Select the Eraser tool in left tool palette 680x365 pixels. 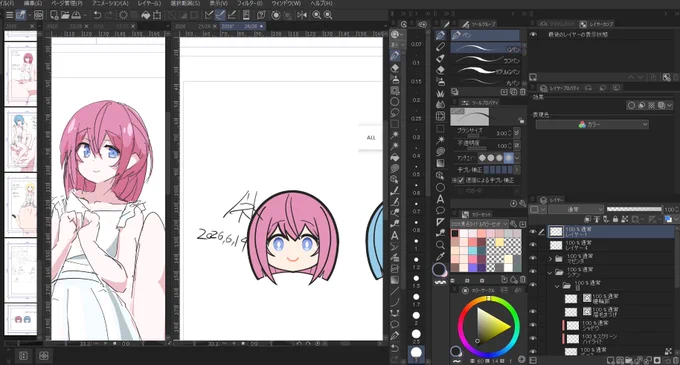(x=395, y=68)
